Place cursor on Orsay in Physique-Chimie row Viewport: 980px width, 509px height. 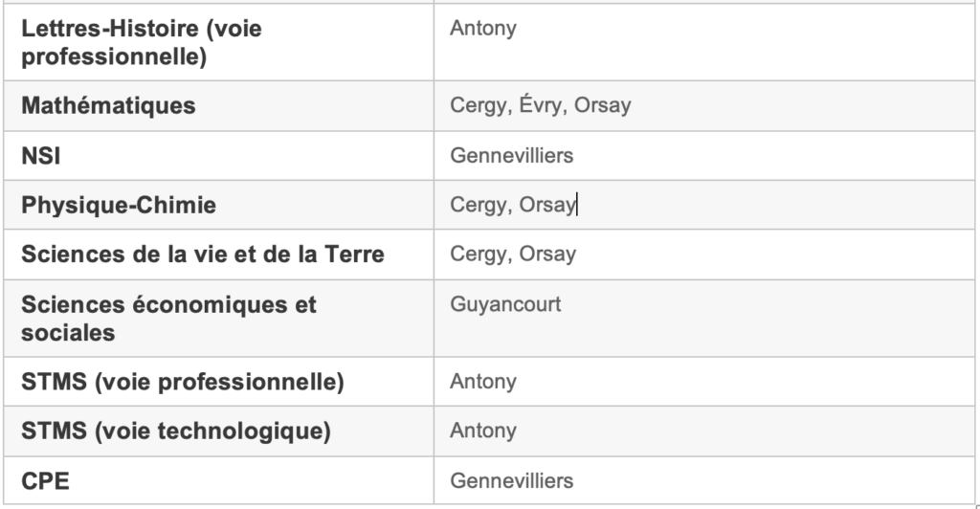point(547,205)
